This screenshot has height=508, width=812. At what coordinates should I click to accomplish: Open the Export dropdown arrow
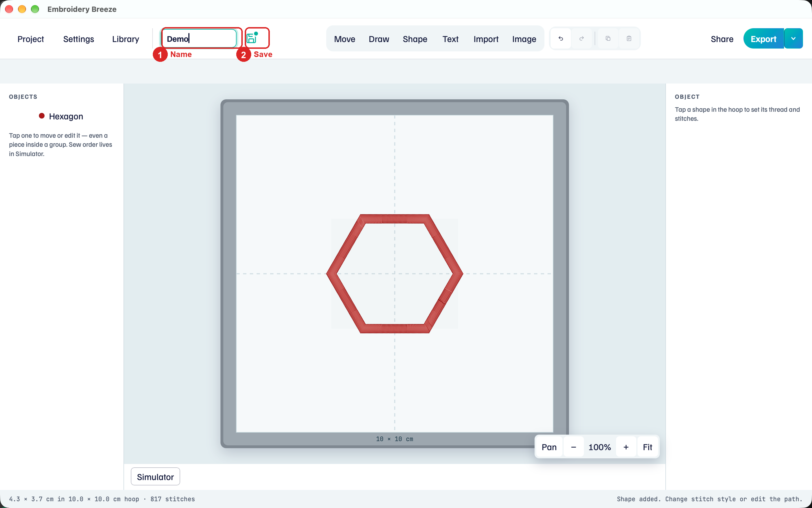[x=793, y=39]
